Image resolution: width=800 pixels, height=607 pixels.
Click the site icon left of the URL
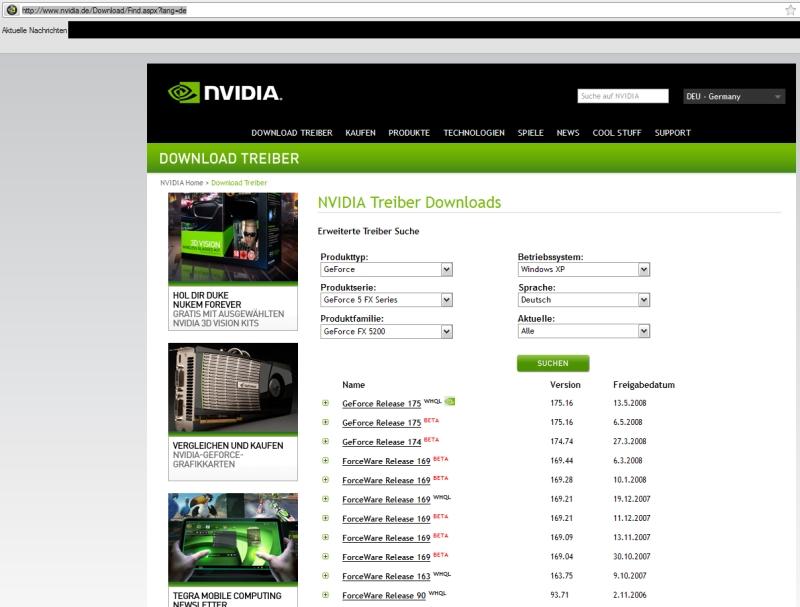click(9, 9)
